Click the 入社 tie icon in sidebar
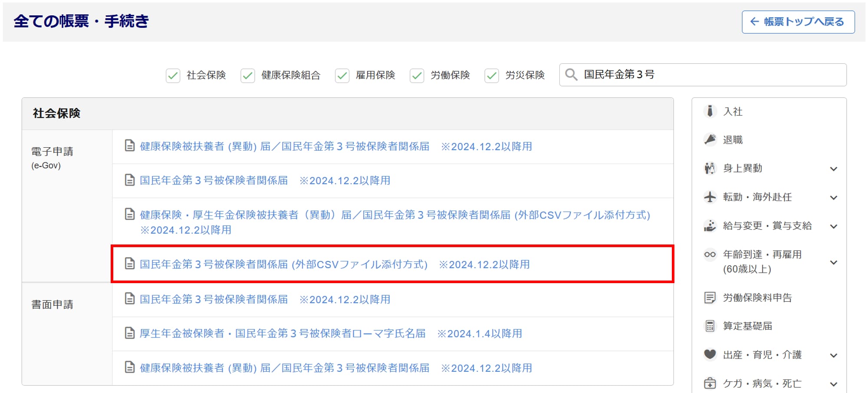The height and width of the screenshot is (393, 868). tap(710, 112)
